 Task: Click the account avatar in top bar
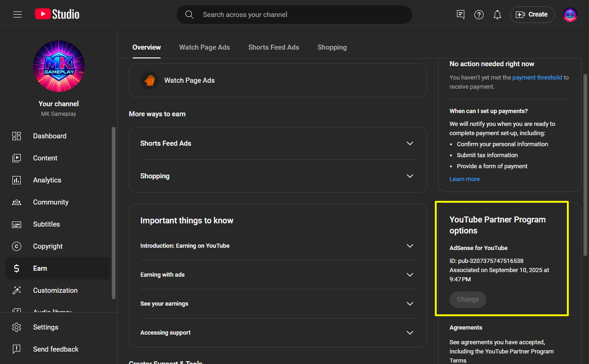(570, 15)
